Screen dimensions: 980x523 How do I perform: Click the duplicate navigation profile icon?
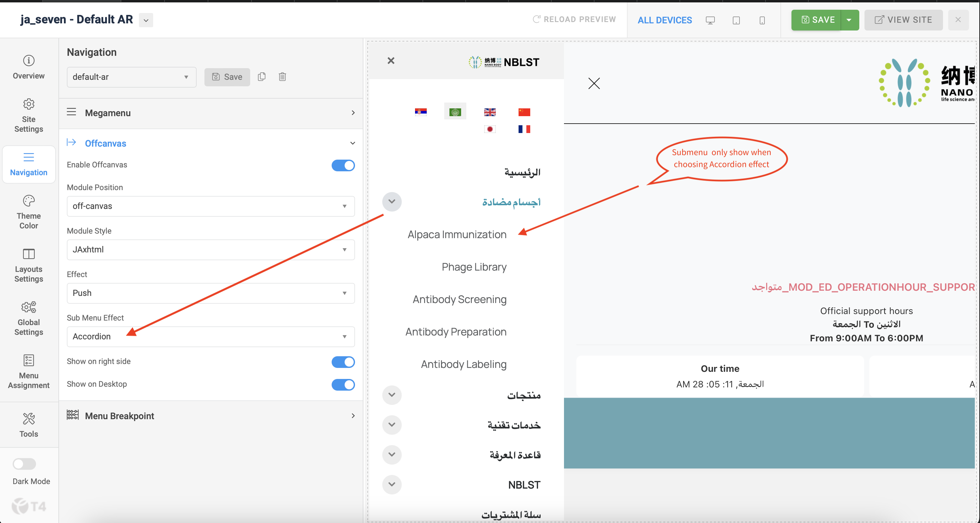[x=261, y=77]
